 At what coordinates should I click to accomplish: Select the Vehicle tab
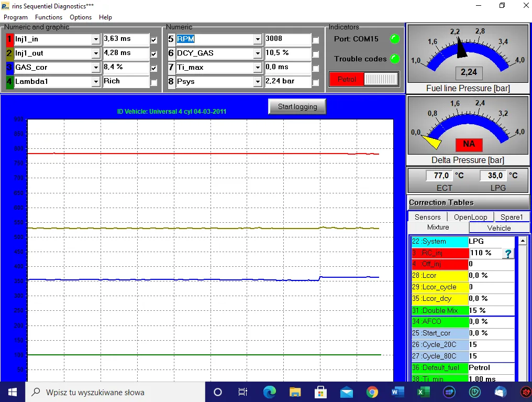498,228
